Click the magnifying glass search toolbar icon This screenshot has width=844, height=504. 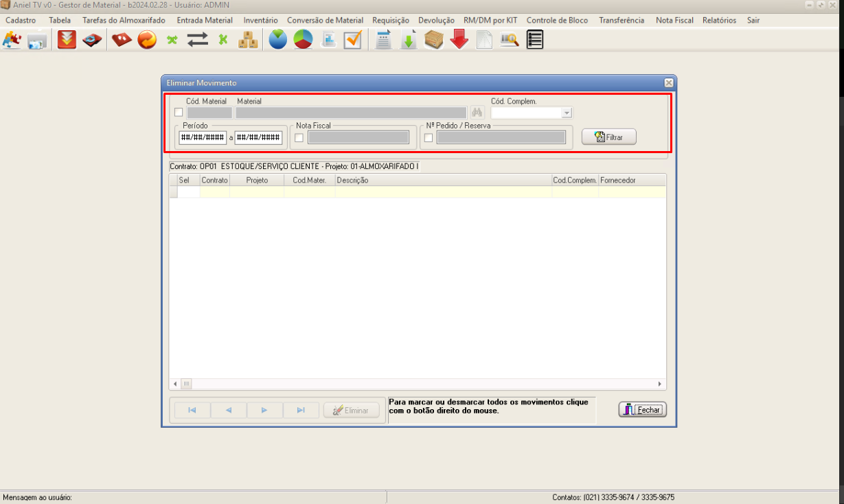click(x=509, y=40)
